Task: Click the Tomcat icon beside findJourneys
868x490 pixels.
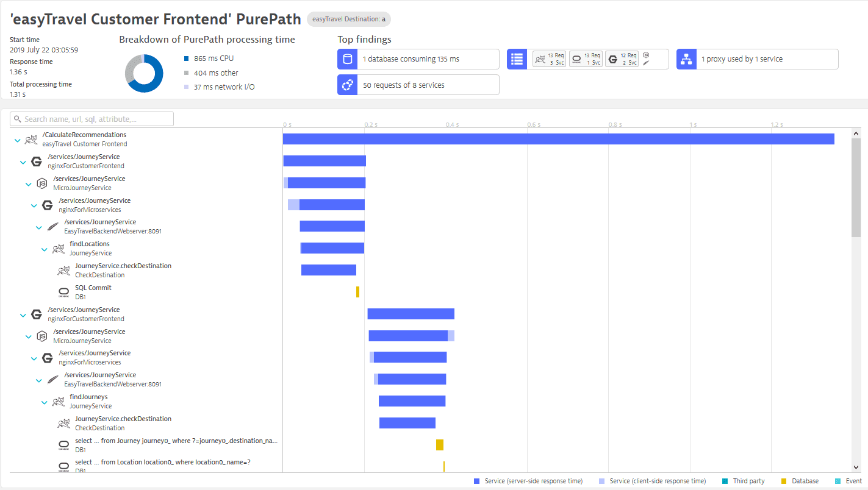Action: pos(59,402)
